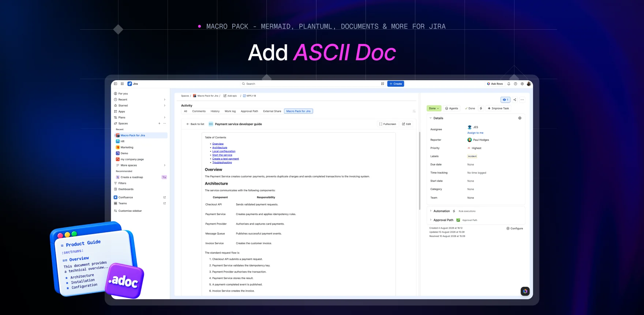Open the user profile avatar
644x315 pixels.
coord(529,84)
